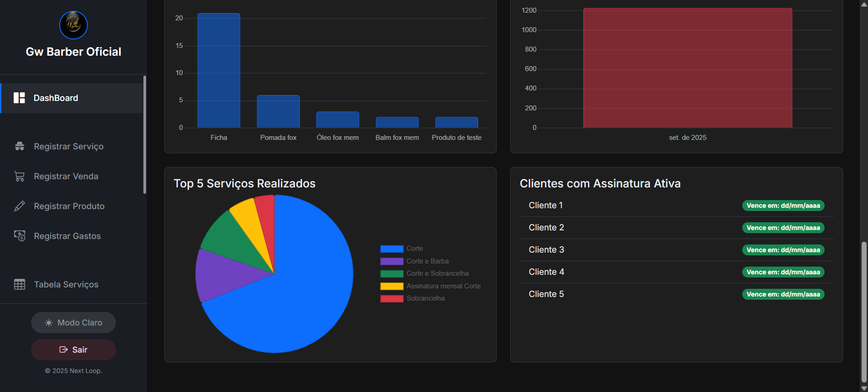Click the Gw Barber logo avatar
The image size is (868, 392).
point(73,25)
